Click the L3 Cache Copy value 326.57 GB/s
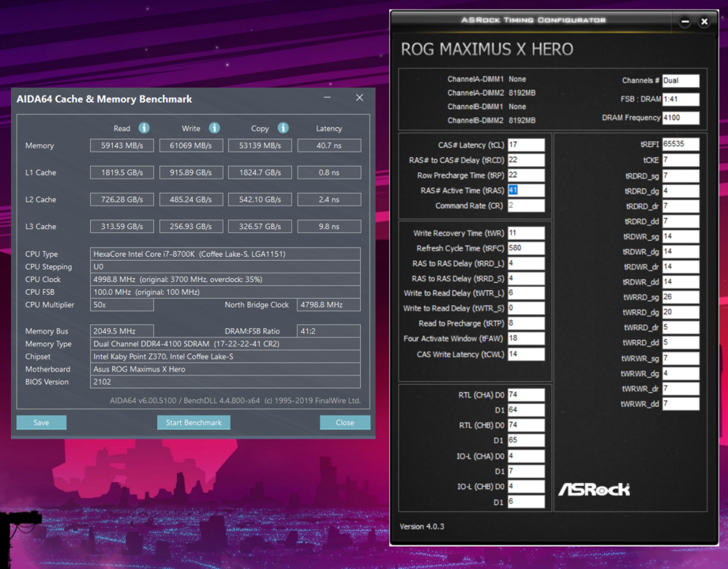The image size is (728, 569). coord(260,226)
